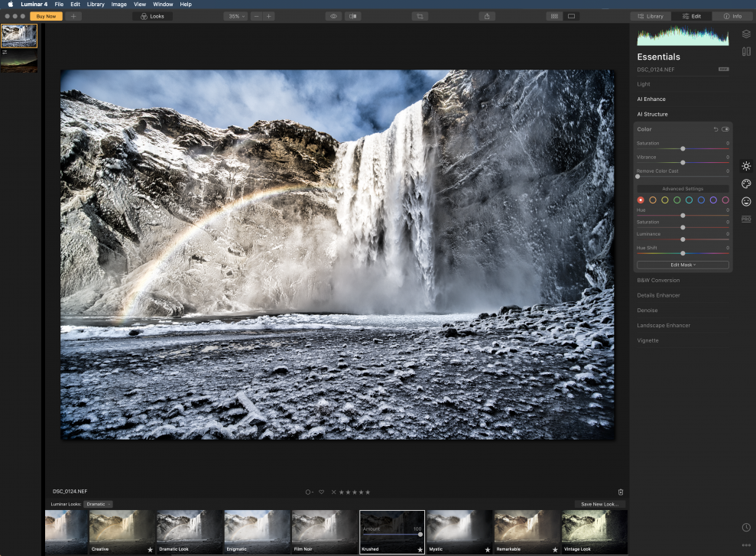
Task: Open the Luminar Looks Dramatic category dropdown
Action: tap(99, 504)
